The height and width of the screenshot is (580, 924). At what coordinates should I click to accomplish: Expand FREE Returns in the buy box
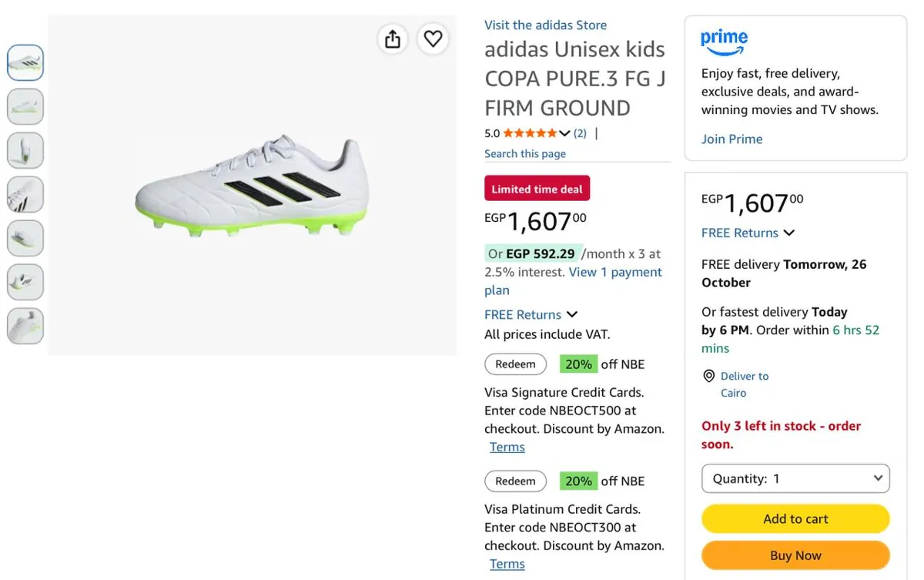pos(788,233)
